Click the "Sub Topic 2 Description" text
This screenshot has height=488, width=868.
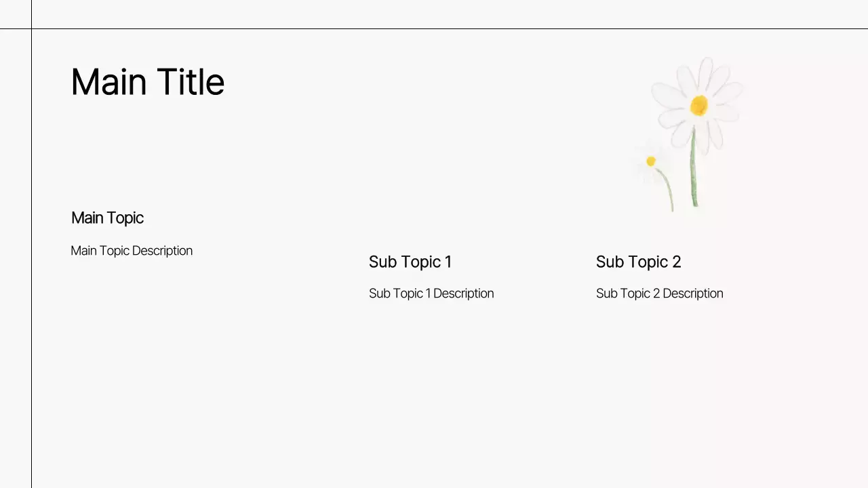point(659,293)
